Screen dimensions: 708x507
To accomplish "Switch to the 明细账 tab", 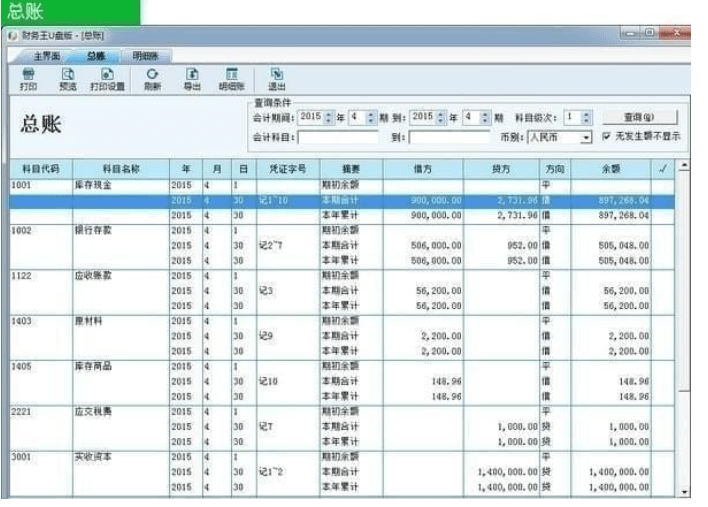I will [145, 56].
